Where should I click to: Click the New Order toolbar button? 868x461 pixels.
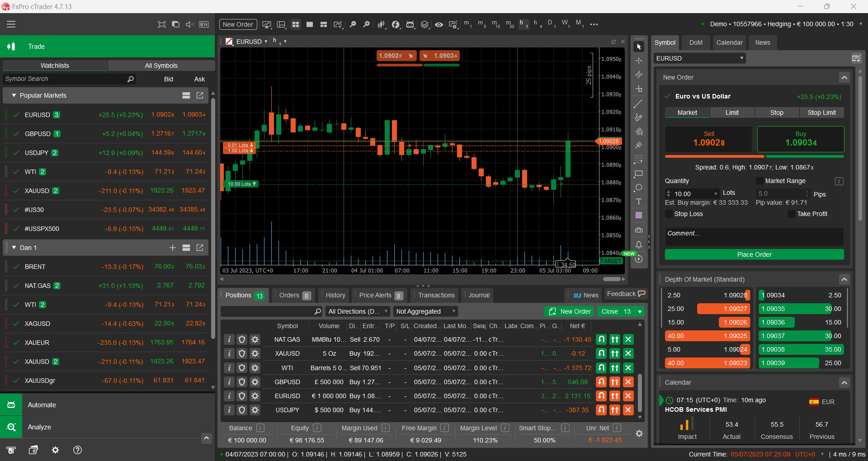coord(238,24)
